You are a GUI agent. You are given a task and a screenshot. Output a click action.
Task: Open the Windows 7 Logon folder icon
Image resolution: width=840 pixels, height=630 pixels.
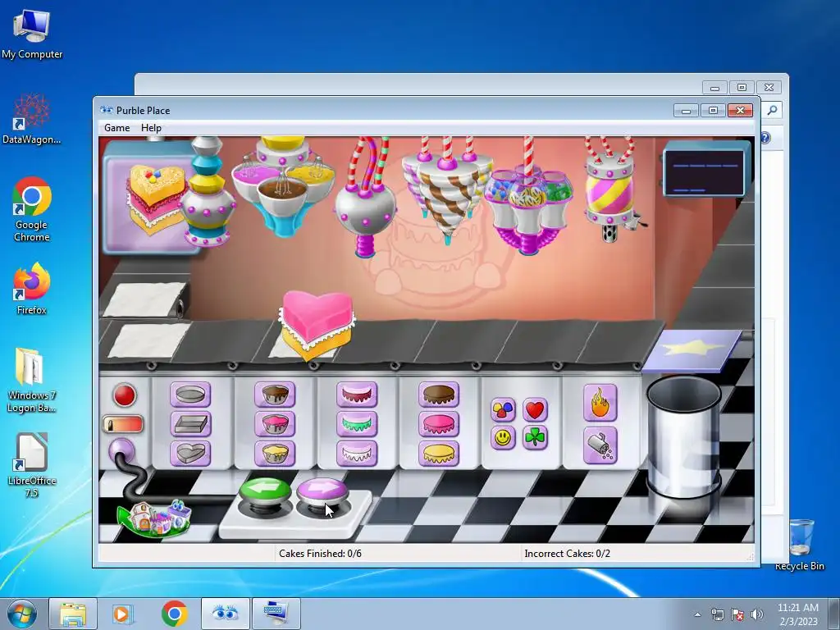[x=32, y=380]
